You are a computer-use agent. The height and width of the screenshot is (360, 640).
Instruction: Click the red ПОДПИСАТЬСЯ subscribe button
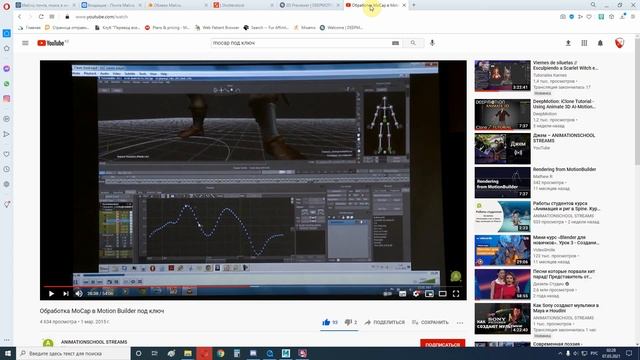(x=442, y=344)
